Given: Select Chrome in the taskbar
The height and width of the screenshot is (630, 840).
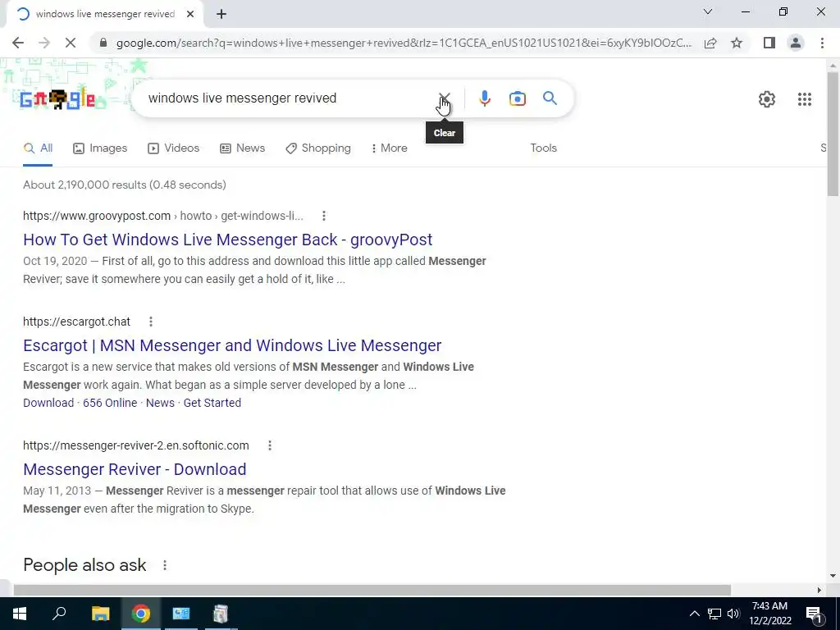Looking at the screenshot, I should pos(141,614).
